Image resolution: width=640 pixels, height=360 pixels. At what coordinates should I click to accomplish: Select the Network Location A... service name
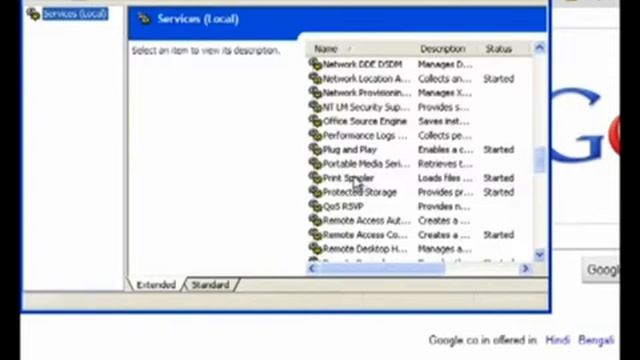(x=366, y=79)
